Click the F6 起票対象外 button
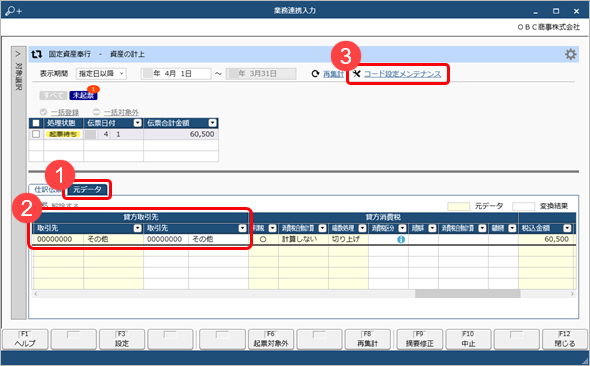The image size is (590, 366). [271, 339]
